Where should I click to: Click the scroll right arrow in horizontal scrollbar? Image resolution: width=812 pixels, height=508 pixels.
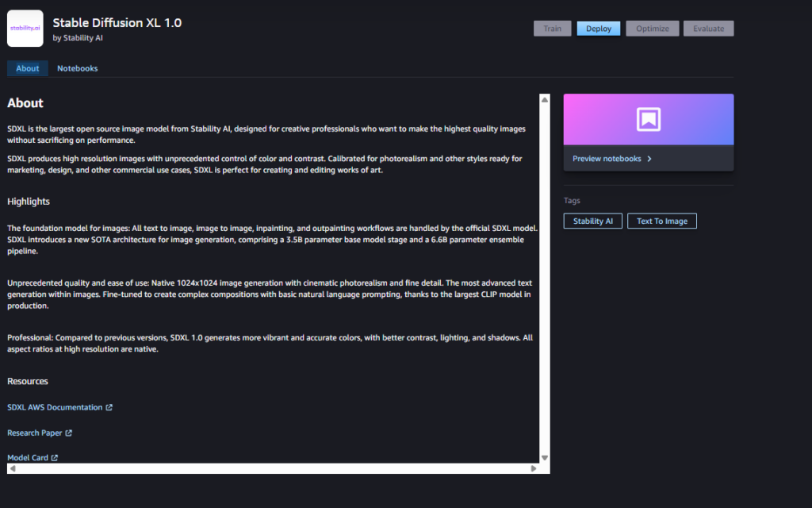[534, 468]
